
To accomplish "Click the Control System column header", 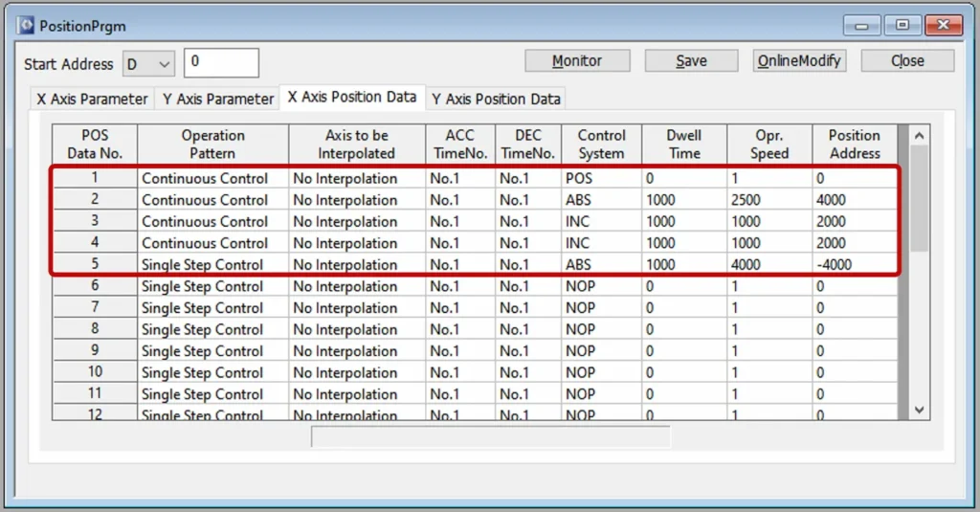I will coord(601,145).
